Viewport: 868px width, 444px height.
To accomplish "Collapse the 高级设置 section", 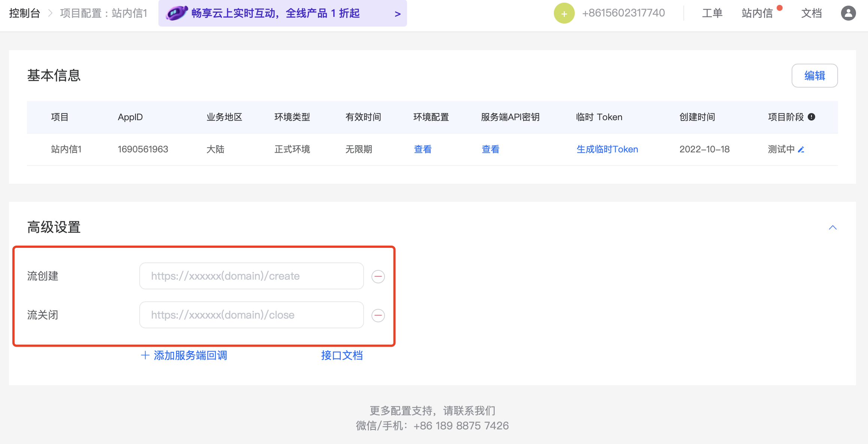I will click(x=832, y=228).
